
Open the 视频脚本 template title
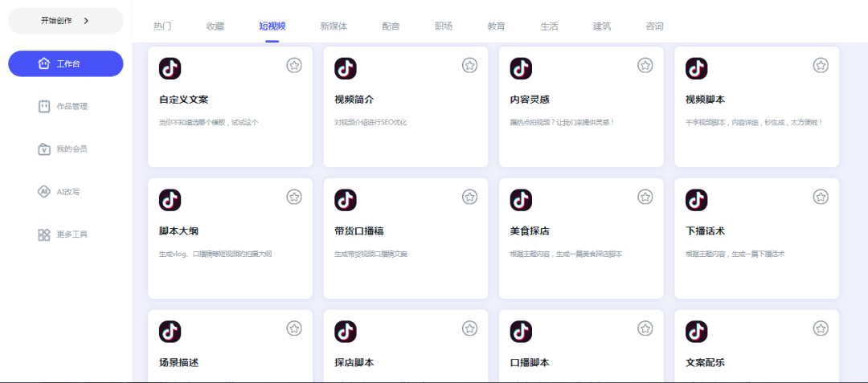[x=706, y=100]
